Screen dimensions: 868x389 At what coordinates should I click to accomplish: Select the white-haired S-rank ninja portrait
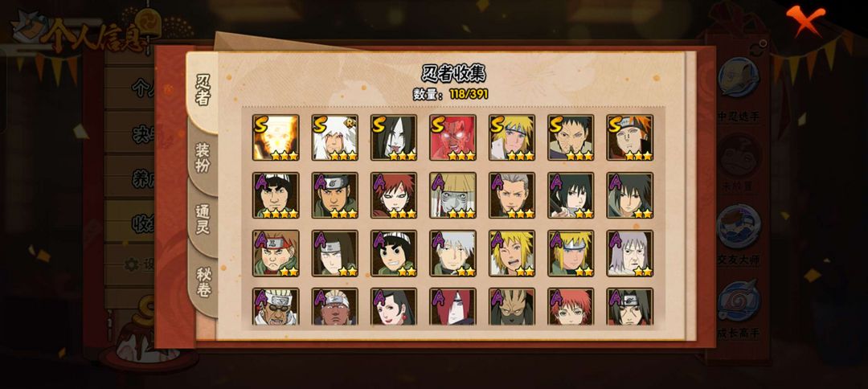coord(334,137)
